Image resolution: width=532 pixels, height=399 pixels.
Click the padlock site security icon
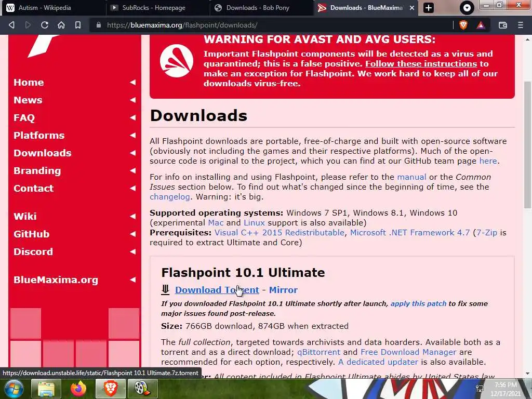click(x=99, y=25)
